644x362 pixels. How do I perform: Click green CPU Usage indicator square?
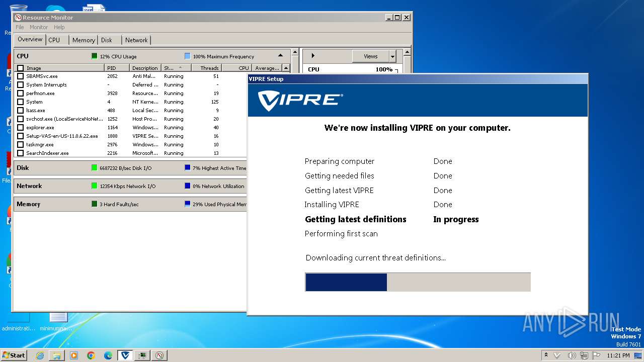click(94, 56)
